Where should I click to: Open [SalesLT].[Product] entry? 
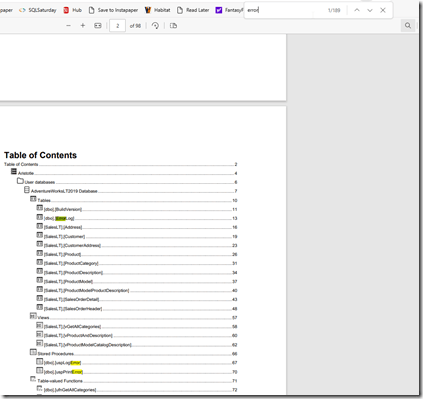(x=62, y=254)
